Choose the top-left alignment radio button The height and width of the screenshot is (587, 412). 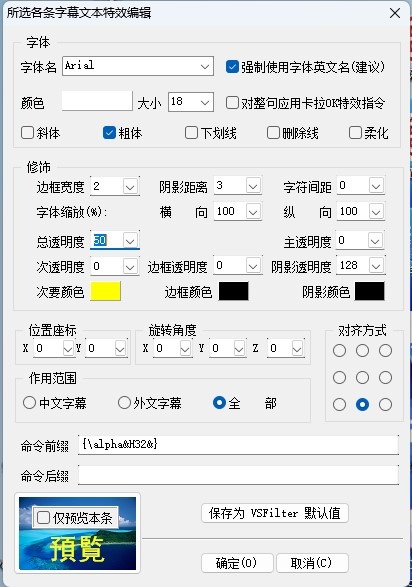(339, 351)
